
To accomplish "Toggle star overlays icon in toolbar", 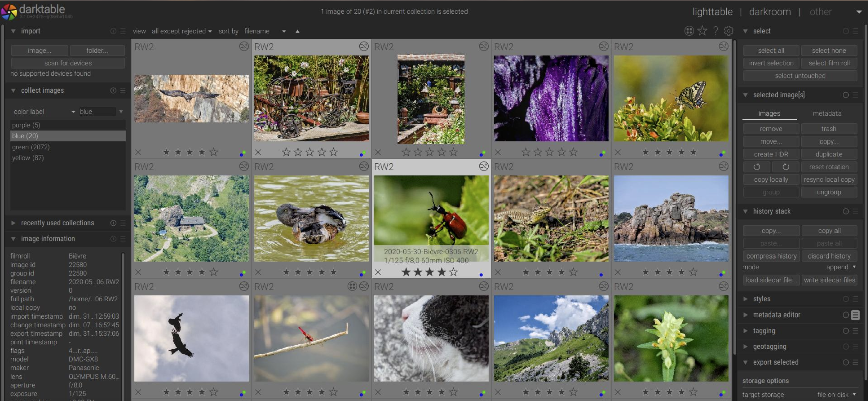I will click(702, 31).
